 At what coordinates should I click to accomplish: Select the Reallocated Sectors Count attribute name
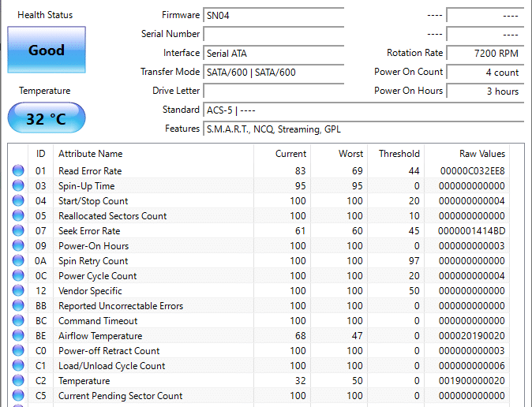(x=112, y=216)
